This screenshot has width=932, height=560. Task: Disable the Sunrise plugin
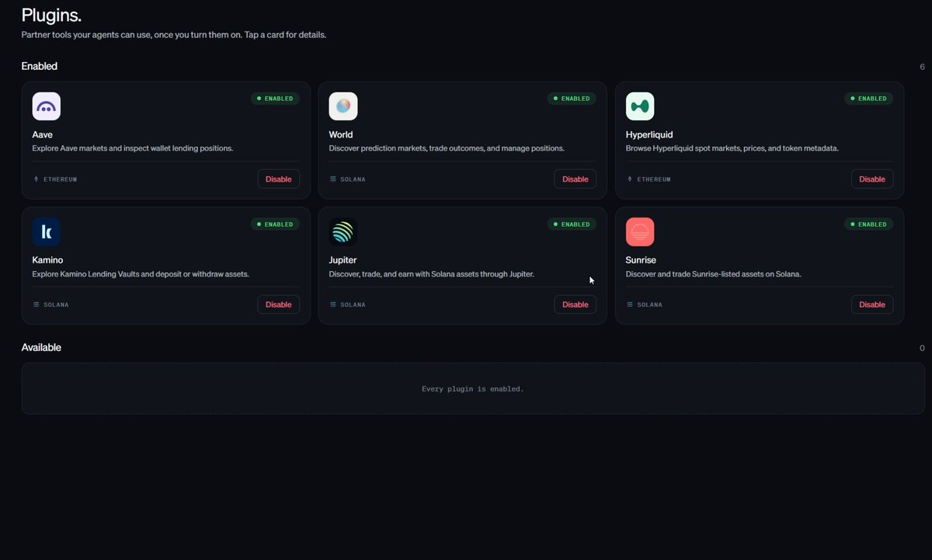click(872, 304)
